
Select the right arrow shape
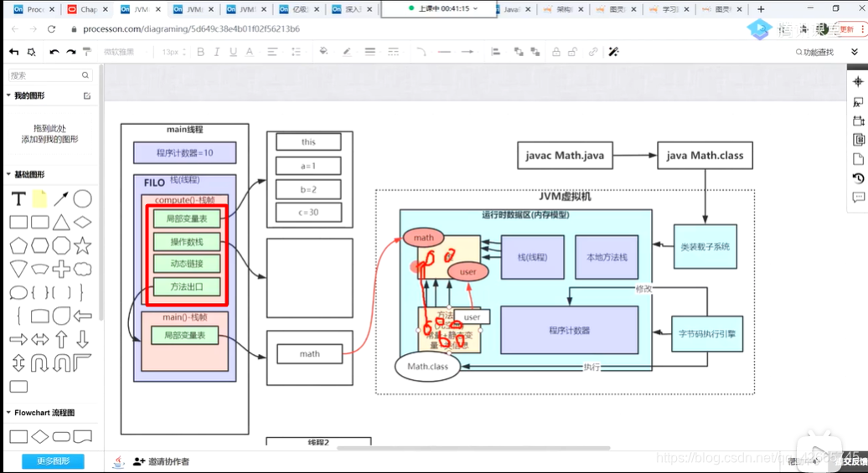(x=18, y=339)
